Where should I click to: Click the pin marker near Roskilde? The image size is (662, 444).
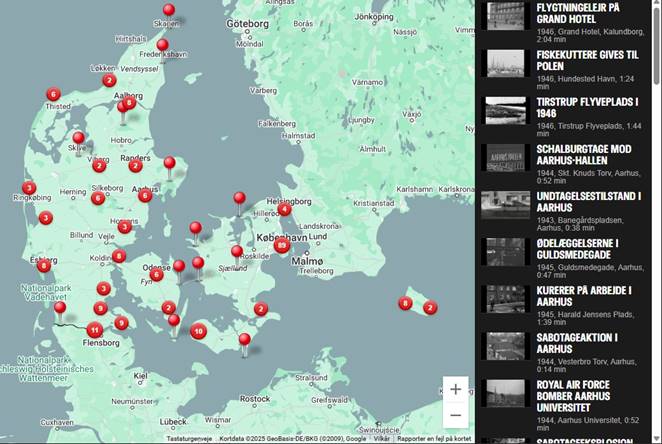tap(237, 252)
